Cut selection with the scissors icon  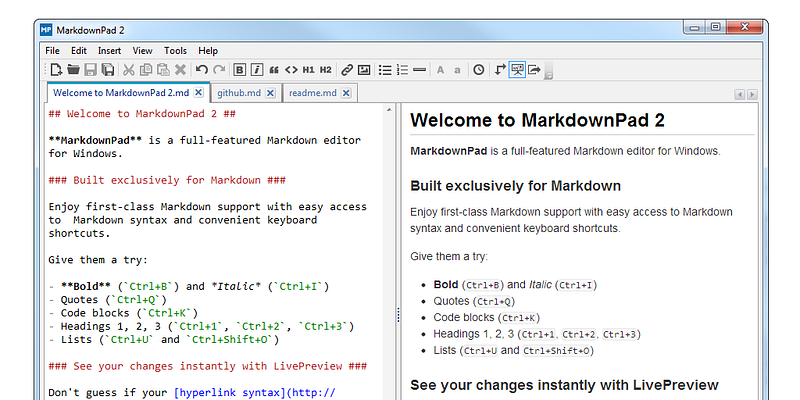(129, 70)
